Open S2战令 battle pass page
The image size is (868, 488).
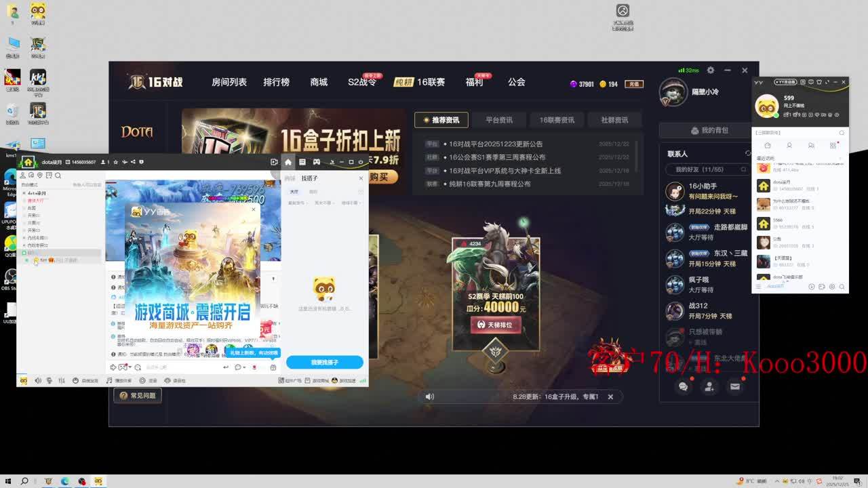click(x=362, y=82)
